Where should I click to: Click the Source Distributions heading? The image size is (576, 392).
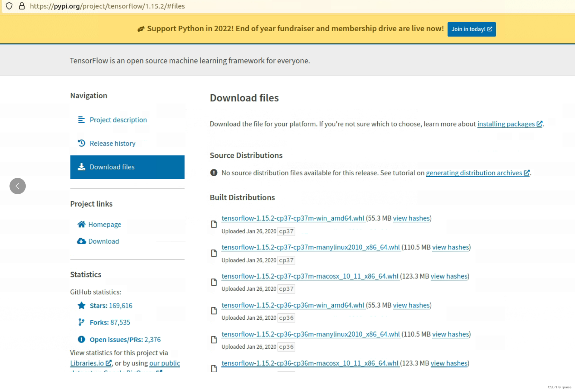247,155
